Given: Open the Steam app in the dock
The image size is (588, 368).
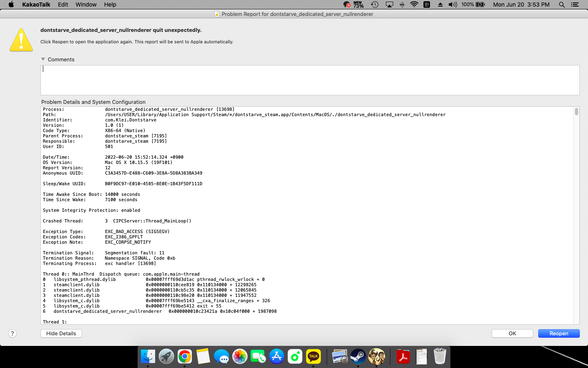Looking at the screenshot, I should coord(358,356).
